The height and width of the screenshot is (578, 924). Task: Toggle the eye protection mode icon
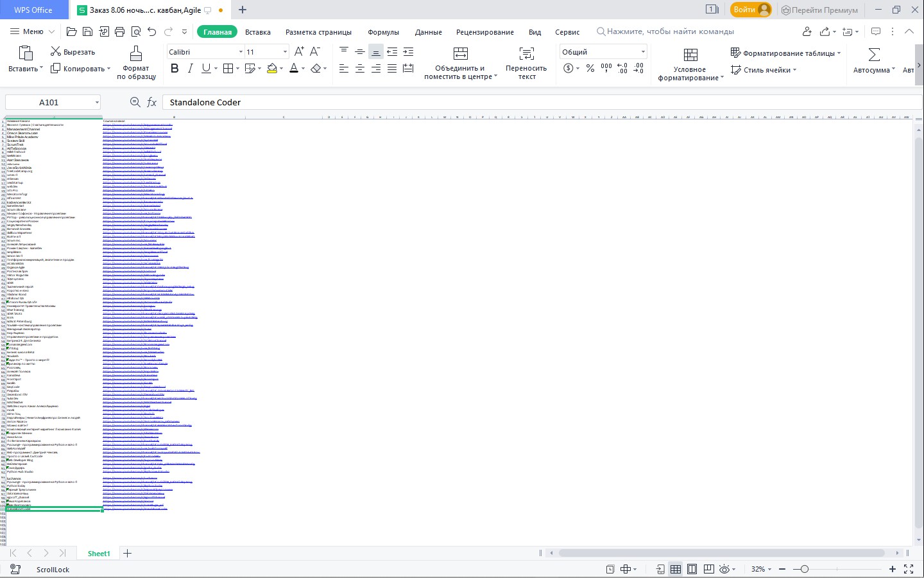(725, 569)
